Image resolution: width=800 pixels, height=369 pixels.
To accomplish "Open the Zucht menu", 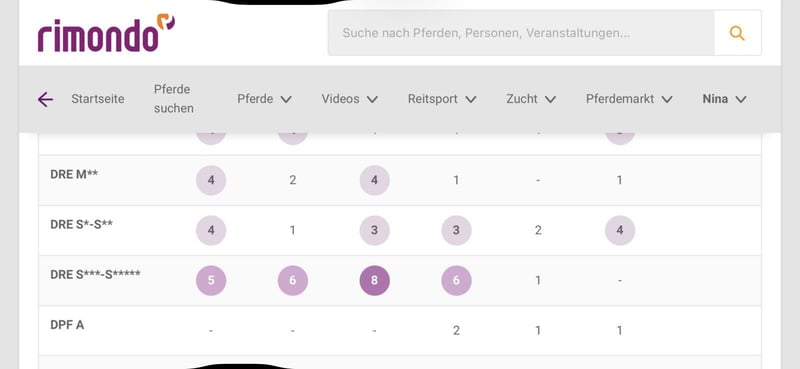I will coord(531,99).
